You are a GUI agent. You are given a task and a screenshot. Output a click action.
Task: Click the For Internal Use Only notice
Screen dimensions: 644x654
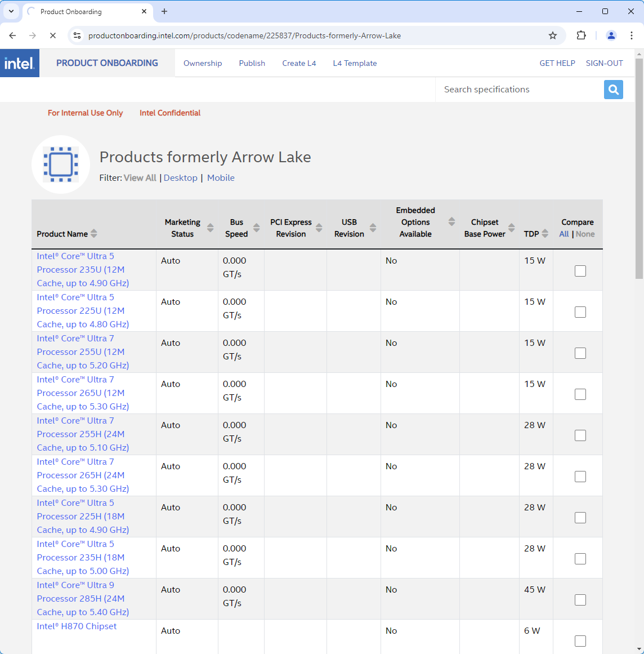coord(85,113)
